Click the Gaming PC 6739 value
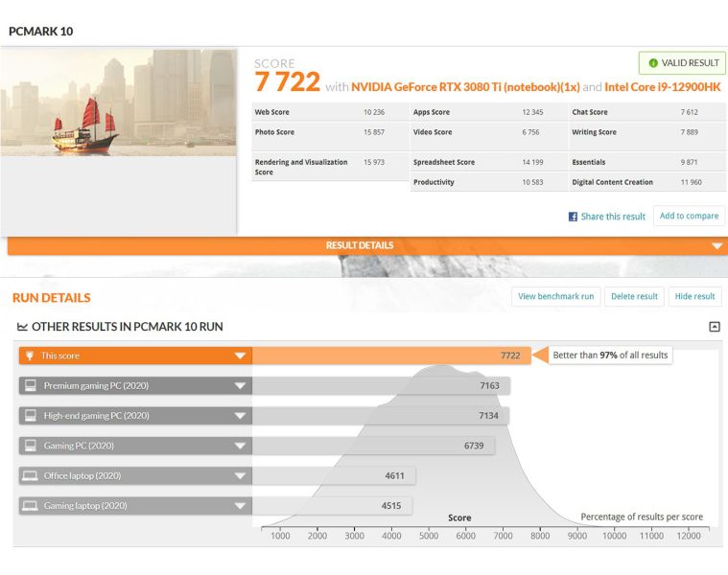Viewport: 728px width, 575px height. point(474,446)
